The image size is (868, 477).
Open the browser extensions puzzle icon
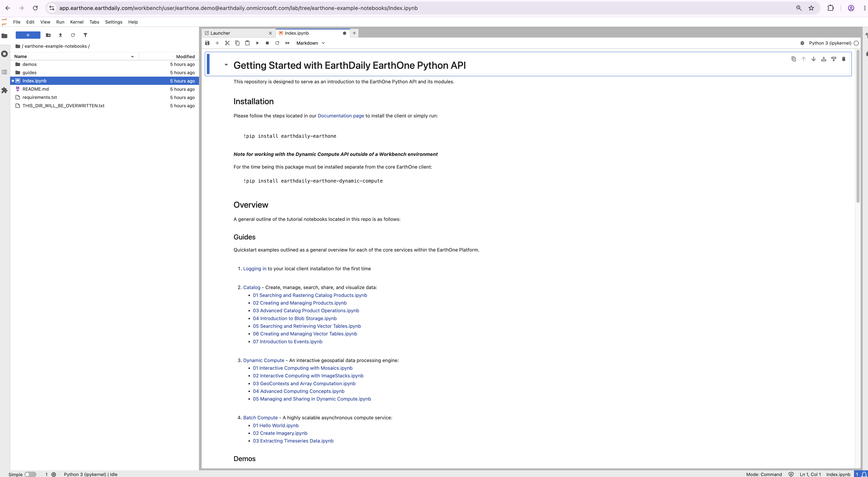831,8
